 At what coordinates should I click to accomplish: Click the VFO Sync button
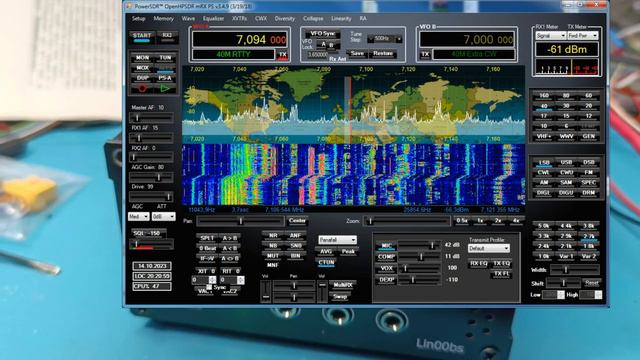(322, 34)
